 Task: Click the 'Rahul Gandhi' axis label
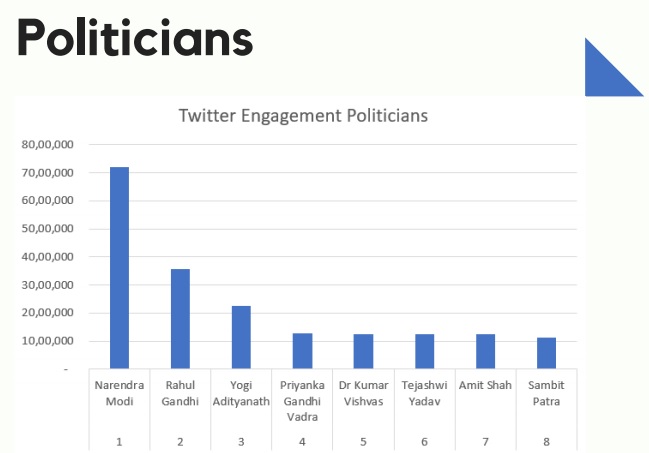(180, 393)
